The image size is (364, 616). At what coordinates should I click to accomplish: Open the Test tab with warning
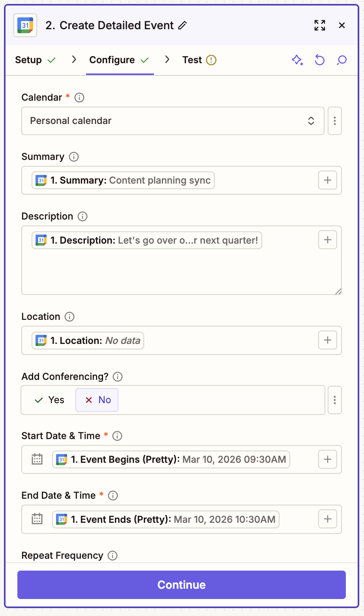[192, 60]
